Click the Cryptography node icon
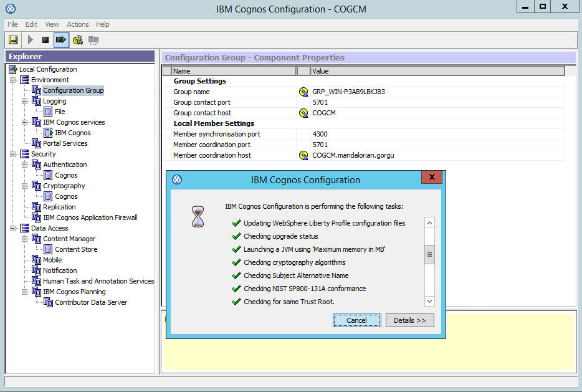The width and height of the screenshot is (582, 392). pyautogui.click(x=36, y=186)
